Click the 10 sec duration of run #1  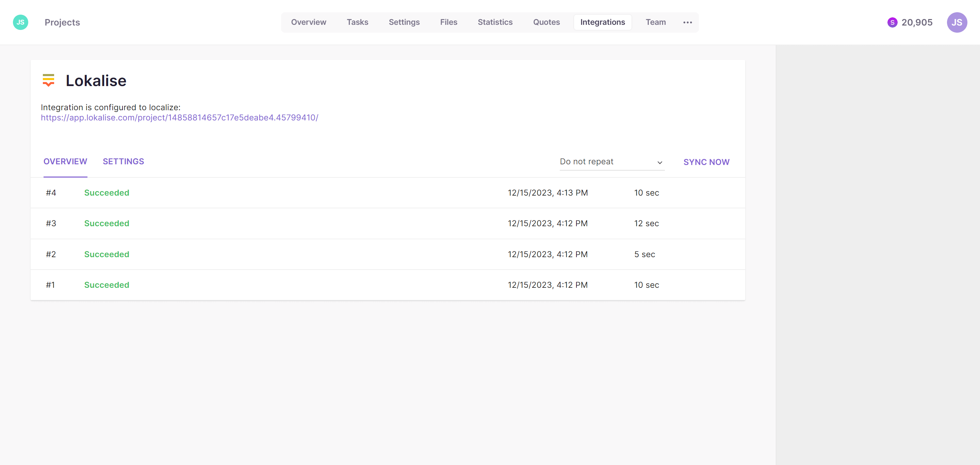647,285
